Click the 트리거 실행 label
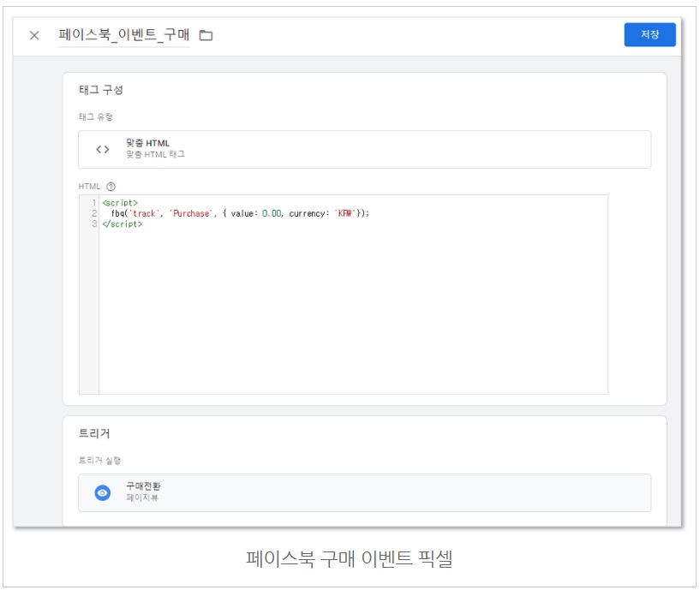 pos(99,460)
